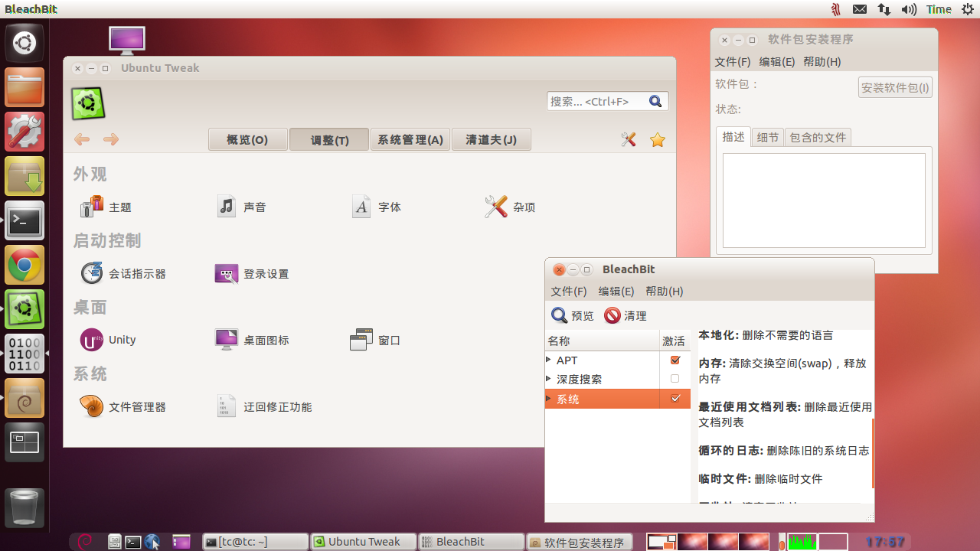Open 声音 sound settings
Image resolution: width=980 pixels, height=551 pixels.
241,207
